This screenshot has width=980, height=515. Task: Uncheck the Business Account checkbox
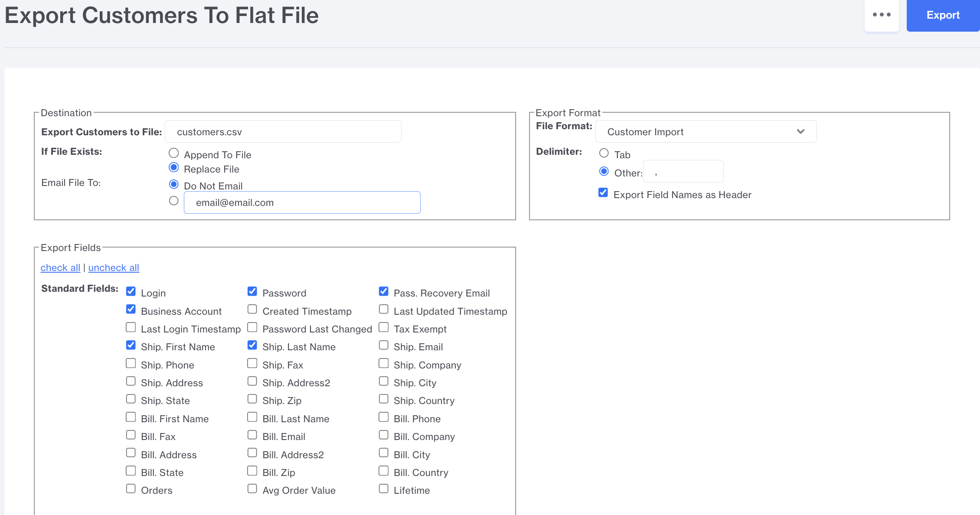pos(131,310)
